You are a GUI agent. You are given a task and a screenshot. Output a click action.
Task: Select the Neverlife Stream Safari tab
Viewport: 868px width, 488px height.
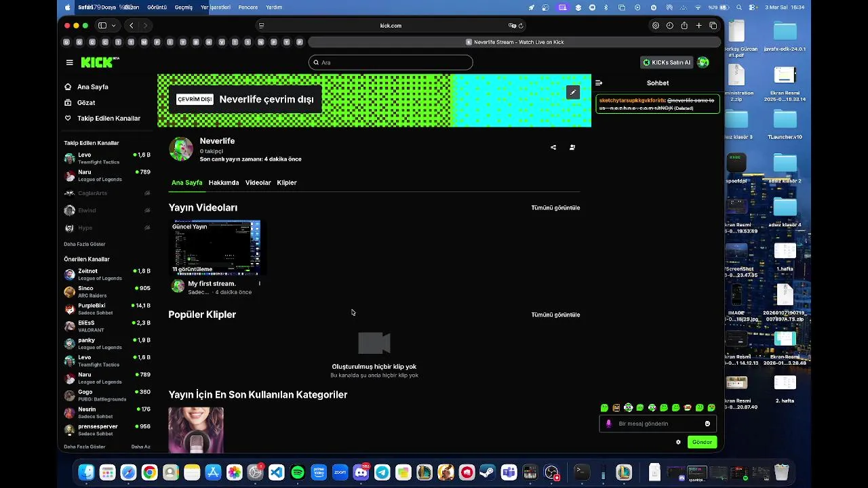coord(515,42)
